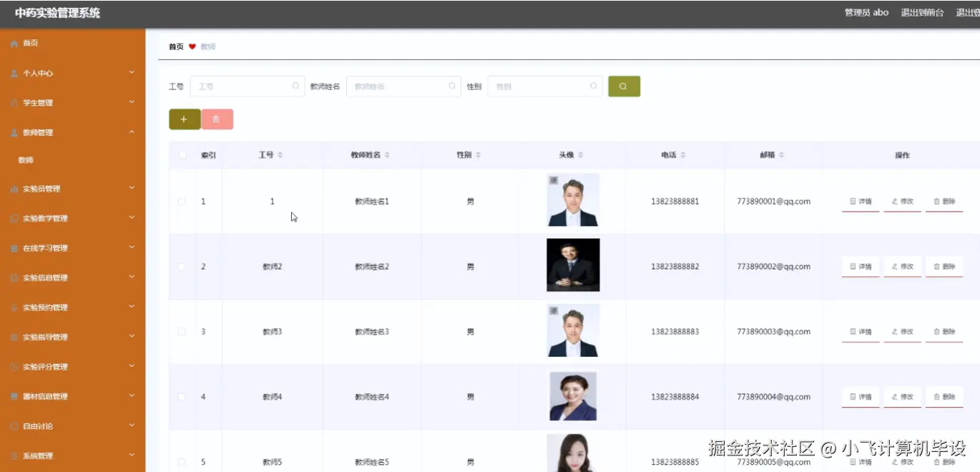980x472 pixels.
Task: Click the icon beside 教师管理
Action: [14, 132]
